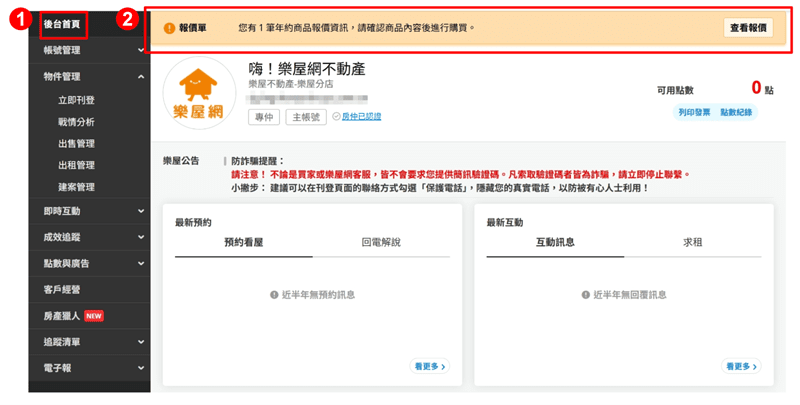Open the 點數紀錄 link
The height and width of the screenshot is (405, 800).
click(x=736, y=112)
